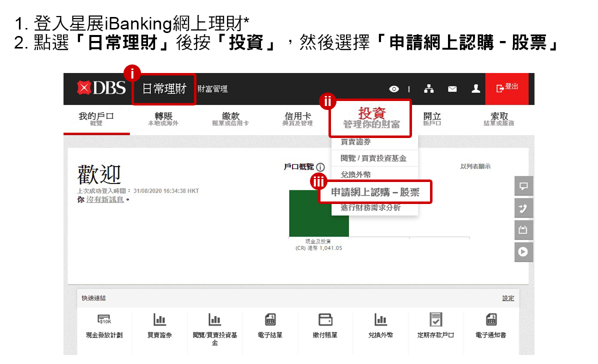Screen dimensions: 598x364
Task: Click the phone callback side button
Action: tap(523, 208)
